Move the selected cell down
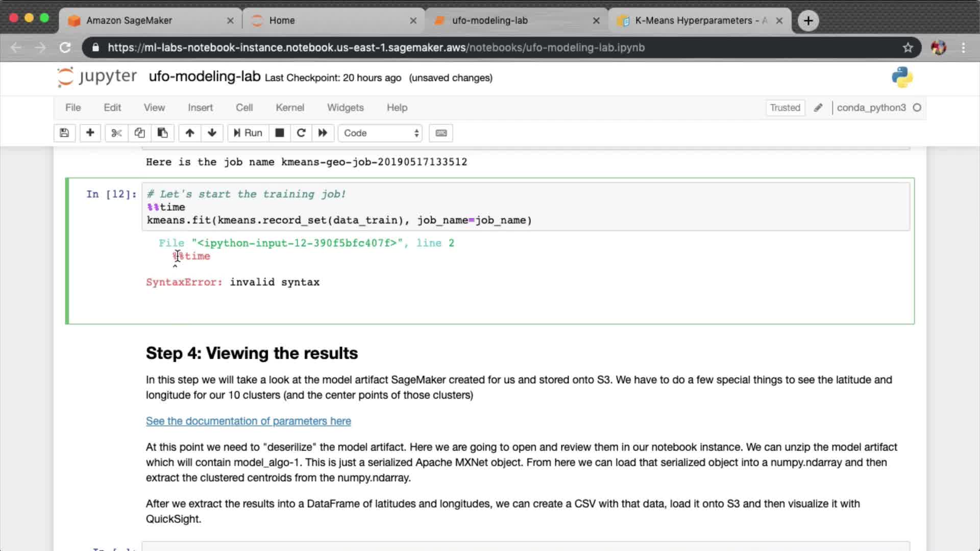The image size is (980, 551). click(x=212, y=133)
